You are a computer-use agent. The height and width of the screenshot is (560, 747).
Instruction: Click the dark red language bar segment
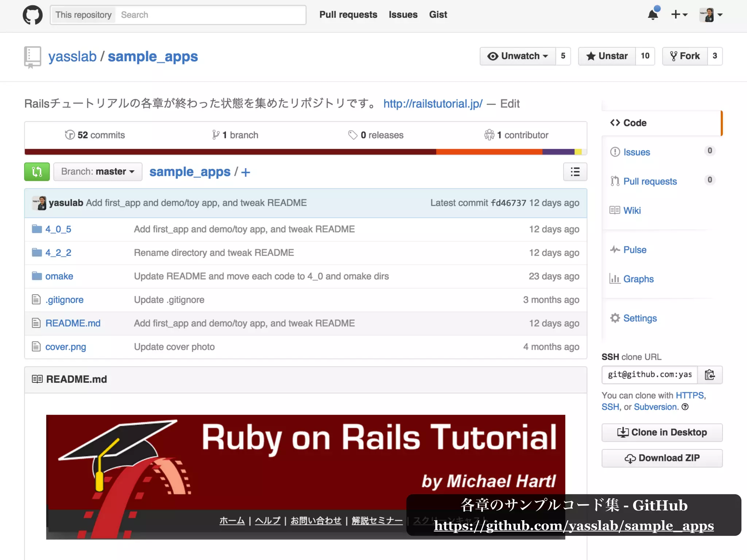[x=230, y=152]
